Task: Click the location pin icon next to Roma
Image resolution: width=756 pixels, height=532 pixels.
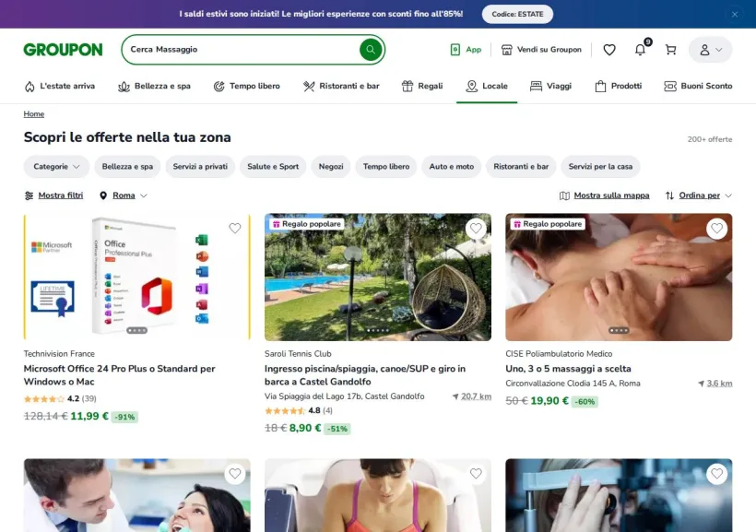Action: tap(103, 195)
